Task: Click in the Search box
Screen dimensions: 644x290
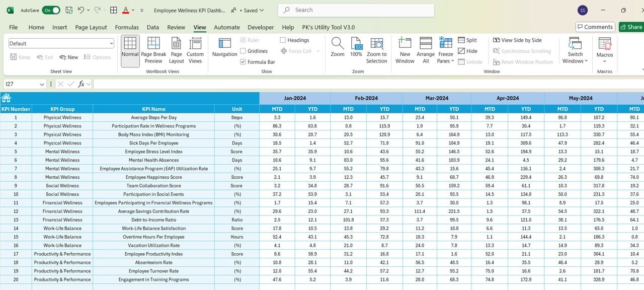Action: pyautogui.click(x=356, y=10)
